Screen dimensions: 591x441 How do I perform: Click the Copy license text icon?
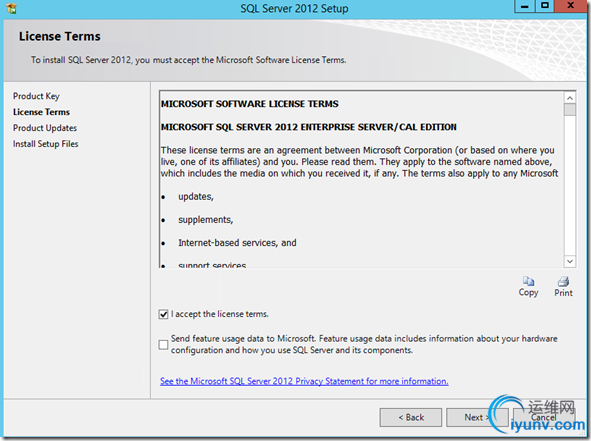tap(528, 281)
